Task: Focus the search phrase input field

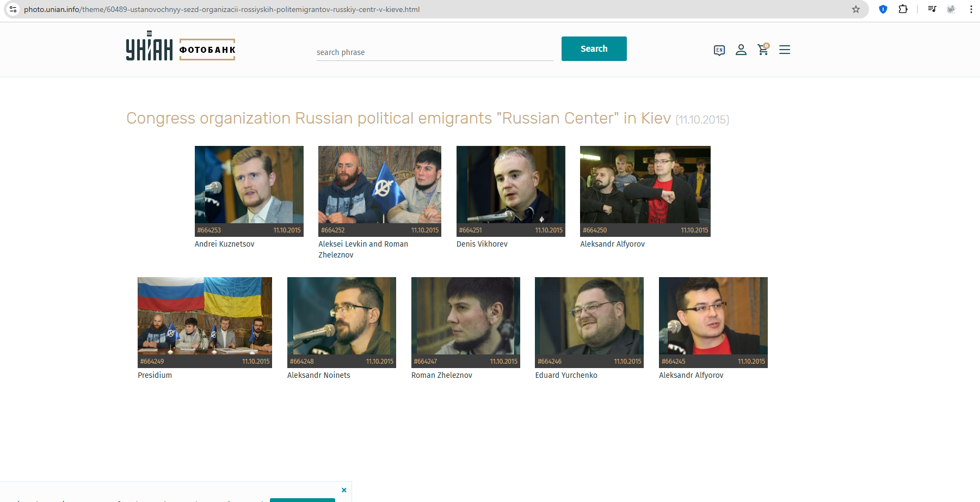Action: (x=435, y=52)
